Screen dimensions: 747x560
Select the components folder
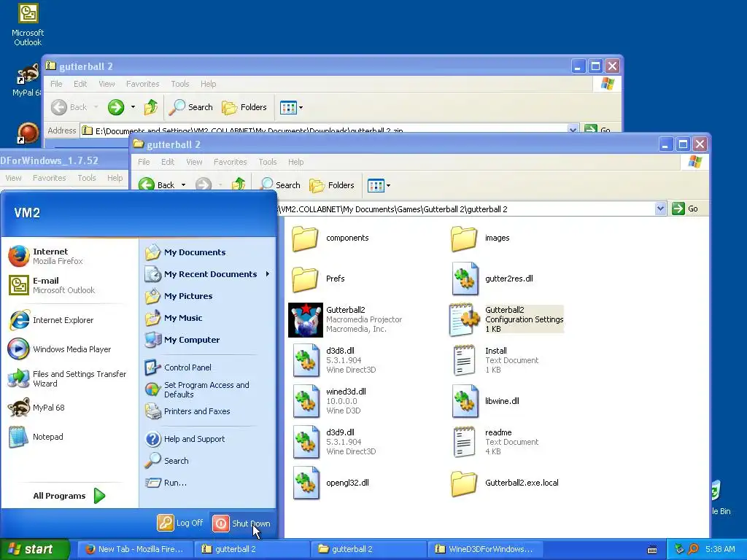pyautogui.click(x=330, y=238)
